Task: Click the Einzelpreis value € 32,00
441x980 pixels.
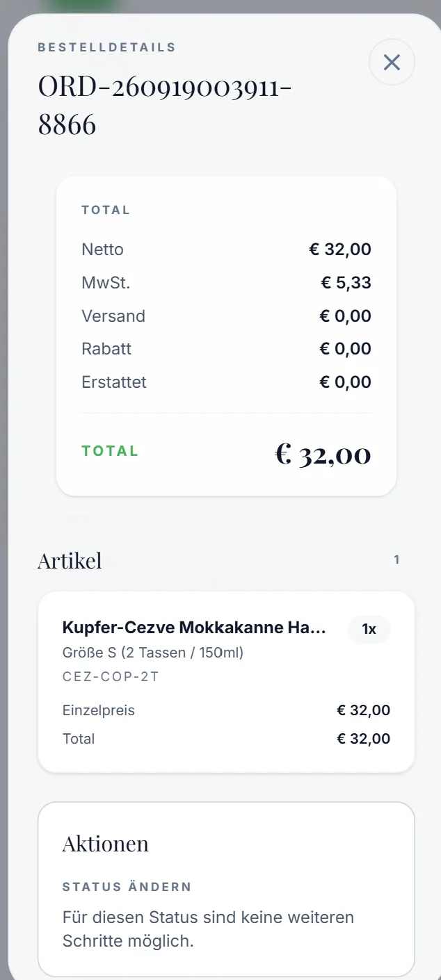Action: (364, 710)
